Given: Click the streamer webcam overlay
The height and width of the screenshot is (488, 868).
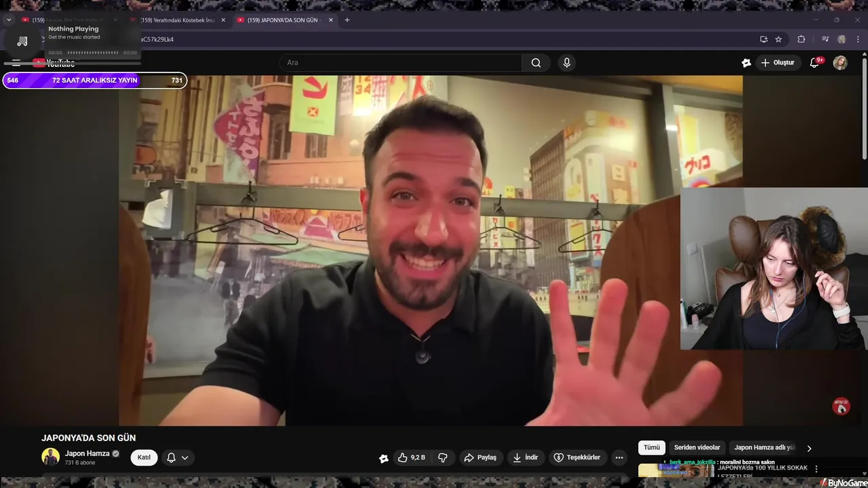Looking at the screenshot, I should pos(774,268).
